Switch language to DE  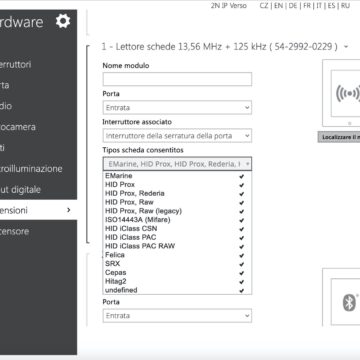click(293, 6)
